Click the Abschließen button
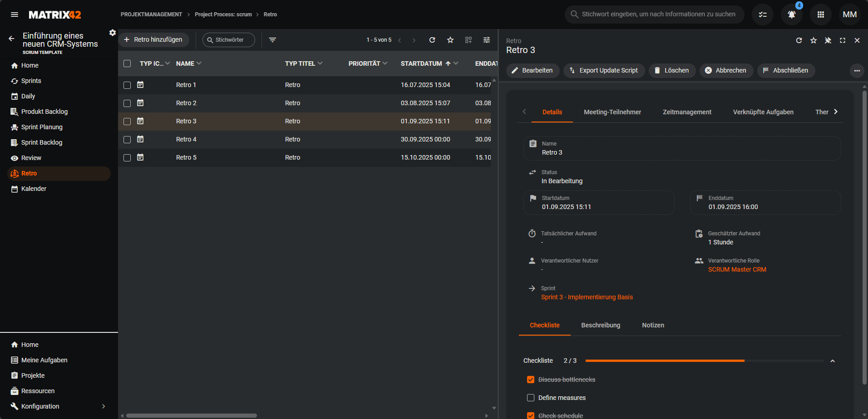The width and height of the screenshot is (868, 419). pyautogui.click(x=786, y=70)
